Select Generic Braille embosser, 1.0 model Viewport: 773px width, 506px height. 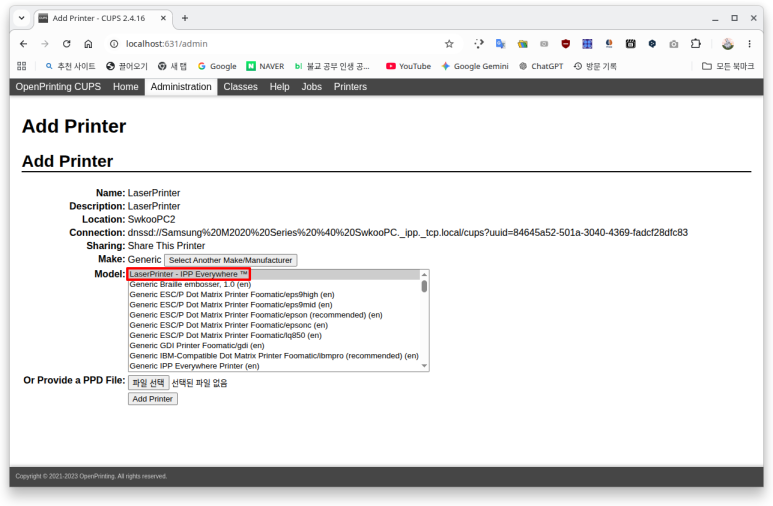[x=274, y=284]
